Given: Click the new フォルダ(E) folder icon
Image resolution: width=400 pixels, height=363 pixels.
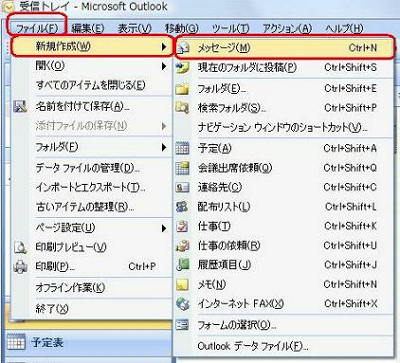Looking at the screenshot, I should (x=183, y=89).
